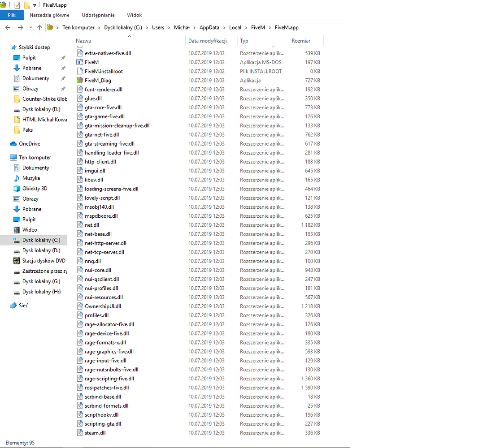Select Local breadcrumb segment
This screenshot has height=448, width=496.
click(x=235, y=27)
